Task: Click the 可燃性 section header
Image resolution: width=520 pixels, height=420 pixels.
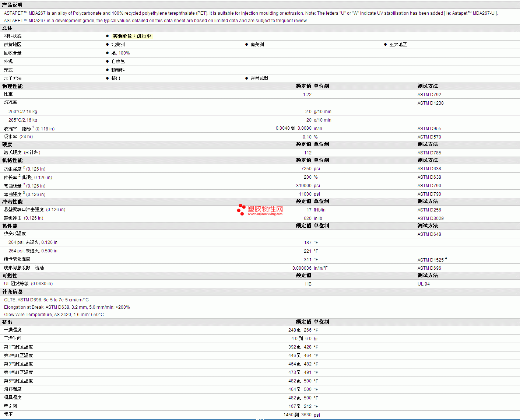Action: click(10, 276)
